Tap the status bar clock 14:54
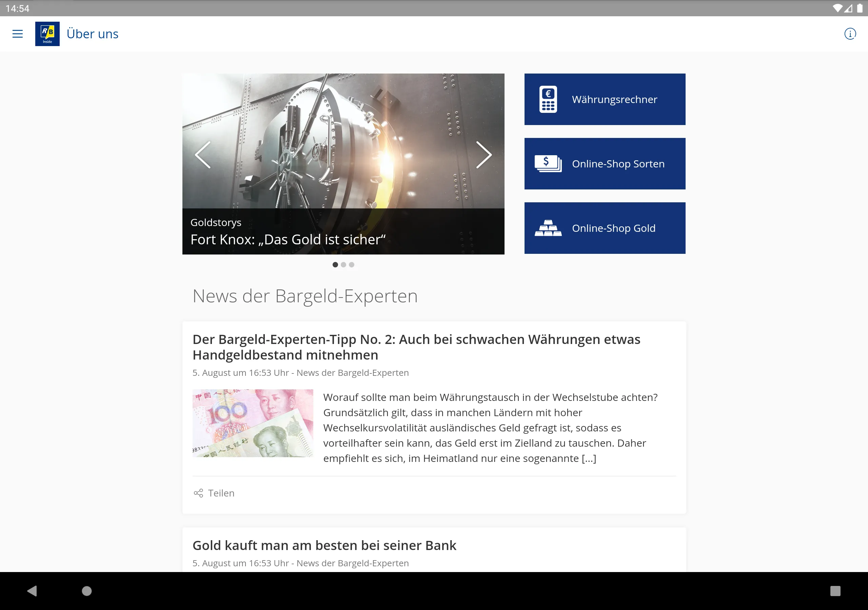868x610 pixels. point(17,8)
